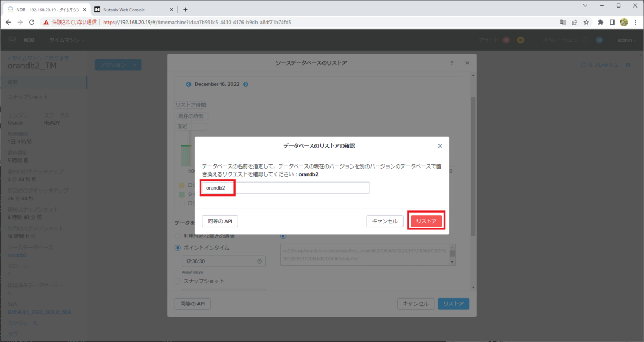Go to previous day before December 16, 2022
644x342 pixels.
(x=188, y=84)
